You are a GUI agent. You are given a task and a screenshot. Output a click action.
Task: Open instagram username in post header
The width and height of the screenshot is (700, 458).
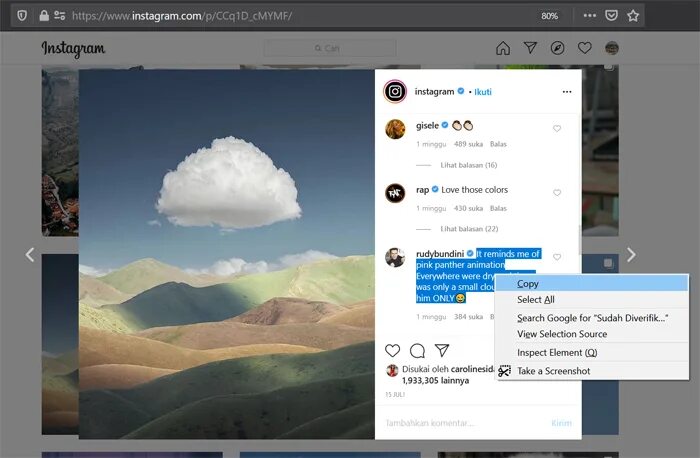[434, 92]
